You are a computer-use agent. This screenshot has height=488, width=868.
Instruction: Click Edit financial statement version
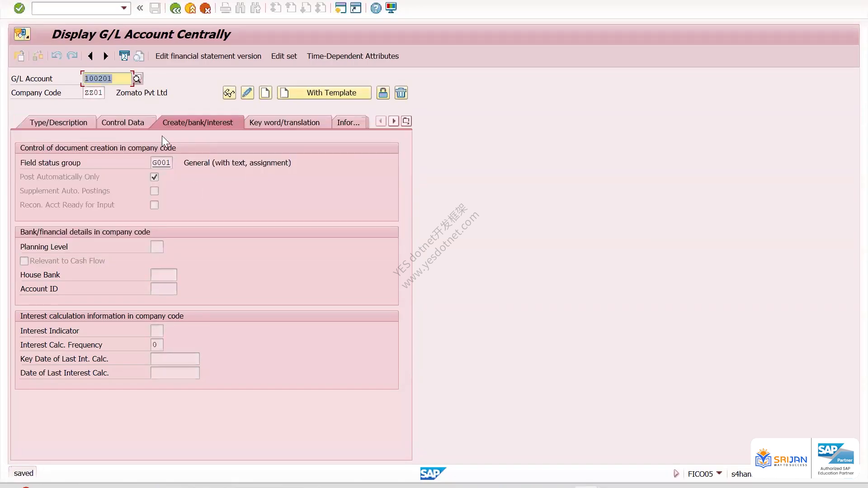(x=208, y=56)
